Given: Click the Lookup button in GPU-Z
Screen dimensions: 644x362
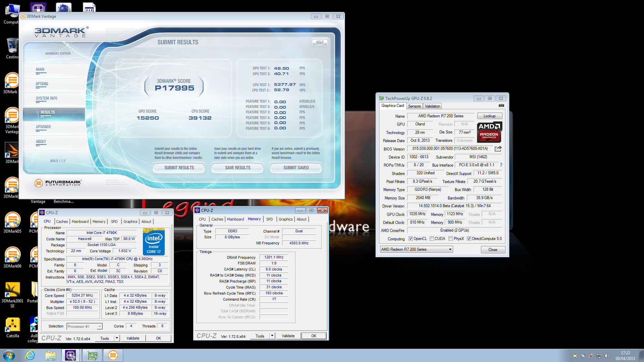Looking at the screenshot, I should tap(489, 116).
